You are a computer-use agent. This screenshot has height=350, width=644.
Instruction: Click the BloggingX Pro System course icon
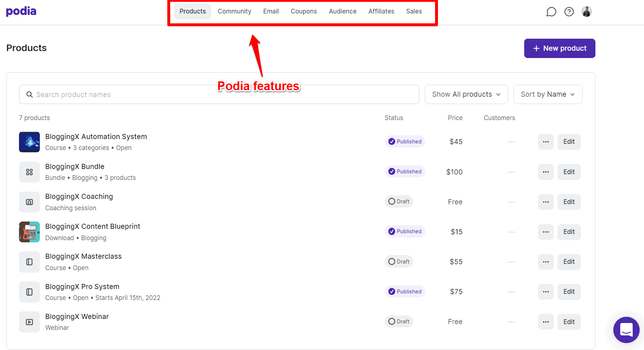tap(29, 292)
